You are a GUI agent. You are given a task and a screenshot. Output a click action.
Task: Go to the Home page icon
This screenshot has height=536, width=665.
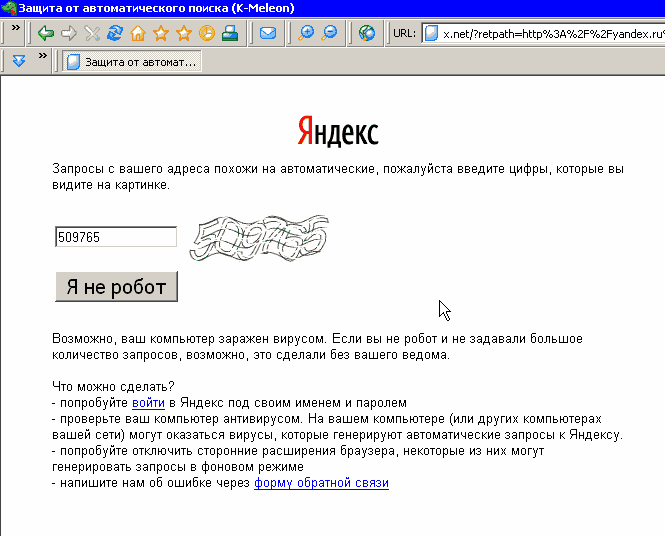138,33
